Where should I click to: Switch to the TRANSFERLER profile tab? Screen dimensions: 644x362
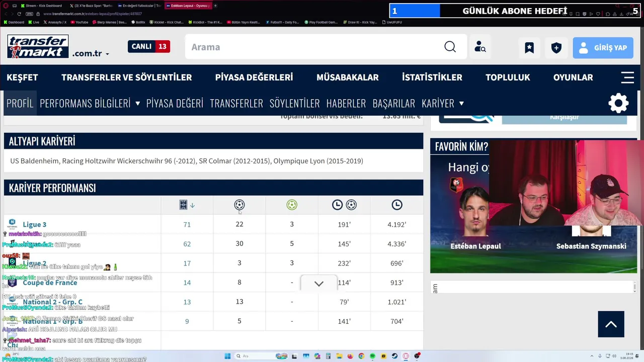(x=236, y=103)
